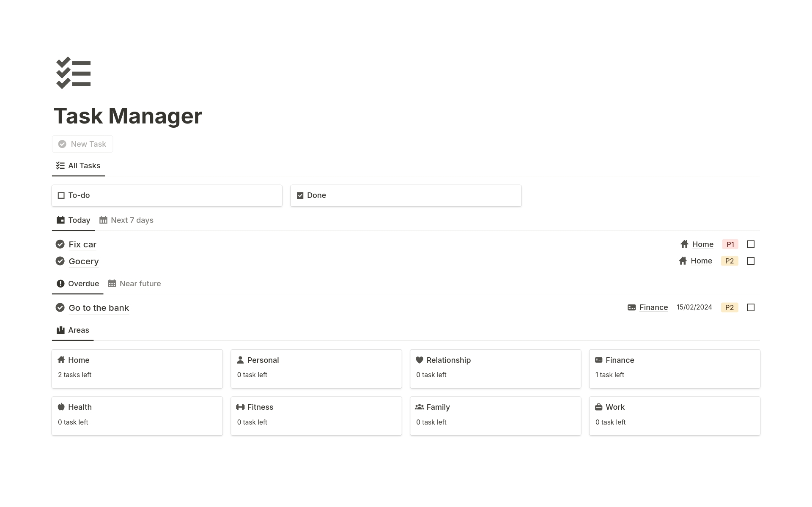Screen dimensions: 812x507
Task: Click the Relationship heart icon
Action: coord(420,359)
